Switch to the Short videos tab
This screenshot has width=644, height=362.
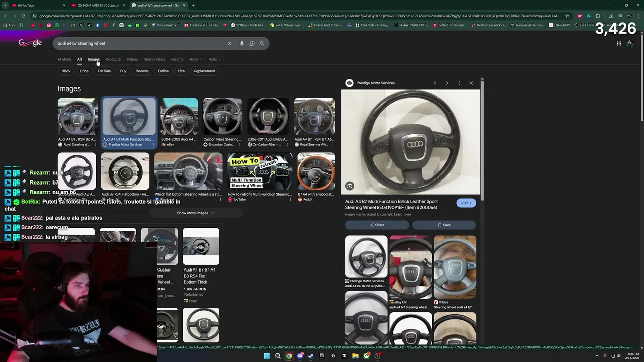(x=154, y=59)
